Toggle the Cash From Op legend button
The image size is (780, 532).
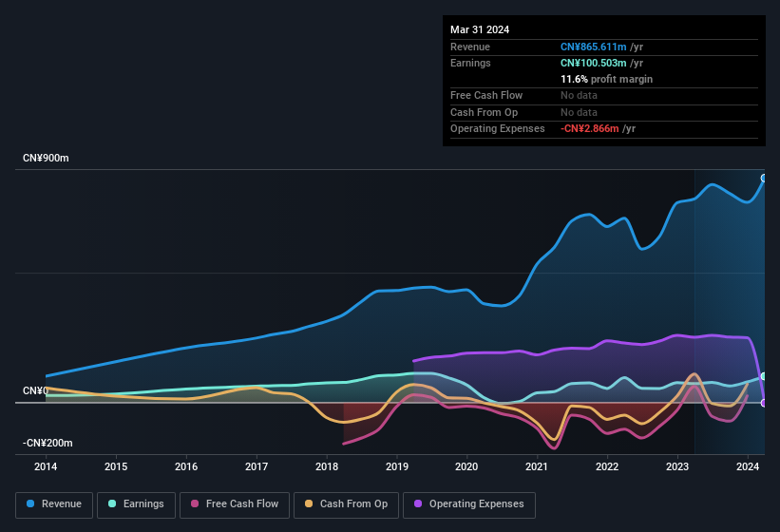[346, 504]
